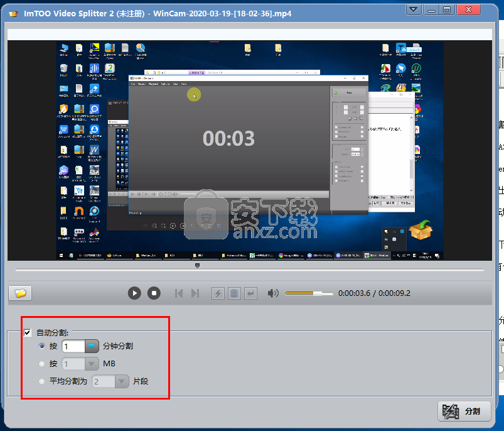Screen dimensions: 504x431
Task: Open the minutes value dropdown
Action: [x=92, y=346]
